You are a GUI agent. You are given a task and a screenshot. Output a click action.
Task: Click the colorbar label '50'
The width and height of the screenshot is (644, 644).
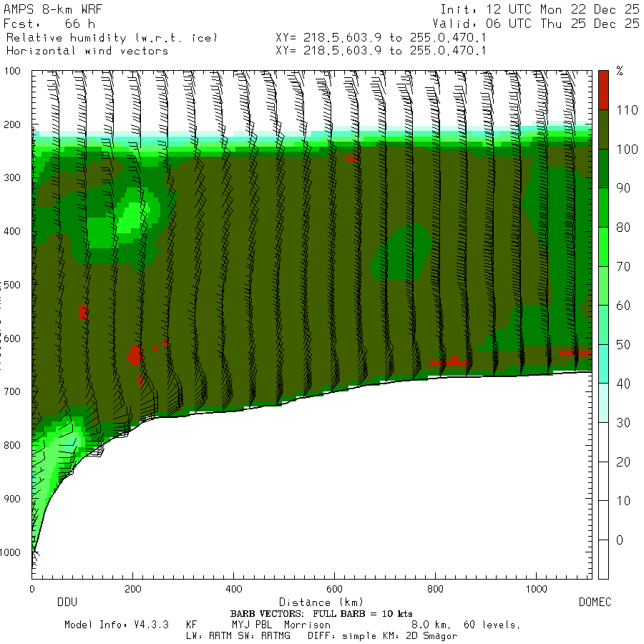[623, 345]
